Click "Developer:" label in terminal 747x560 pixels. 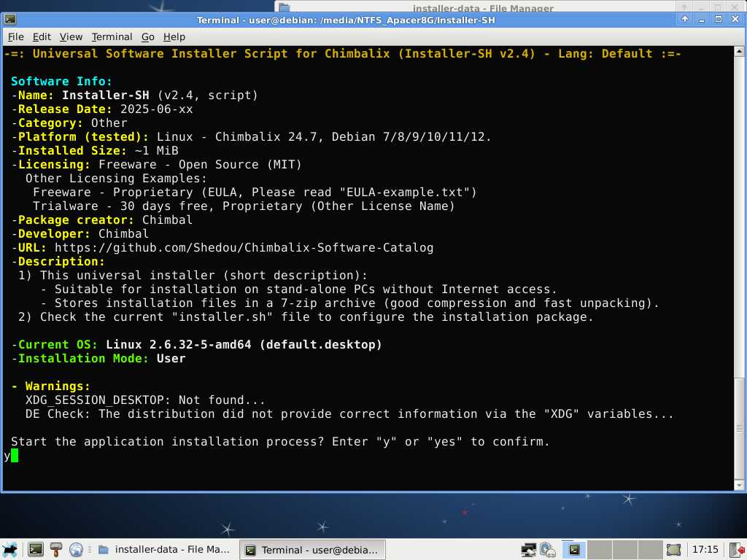[x=54, y=234]
